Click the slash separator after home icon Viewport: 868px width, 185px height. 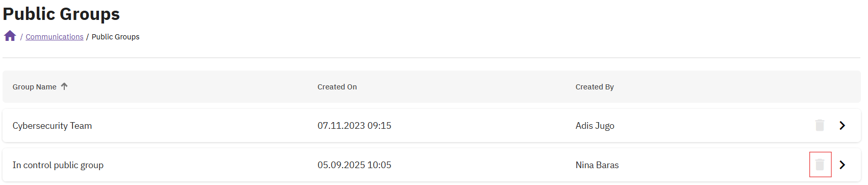click(21, 37)
